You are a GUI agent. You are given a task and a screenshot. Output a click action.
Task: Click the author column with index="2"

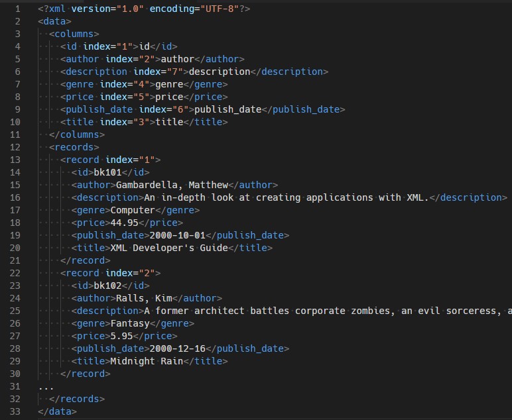pos(152,59)
